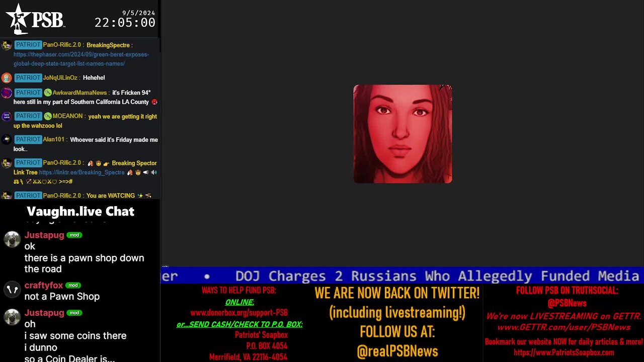Screen dimensions: 644x362
Task: Click the avatar beside the Link Tree message
Action: tap(7, 163)
